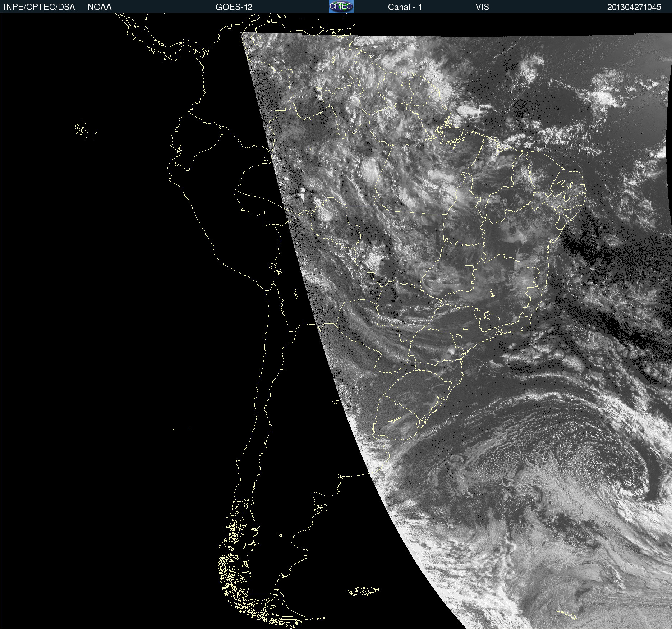Viewport: 672px width, 629px height.
Task: Select the INPE/CPTEC/DSA header text
Action: pyautogui.click(x=39, y=7)
